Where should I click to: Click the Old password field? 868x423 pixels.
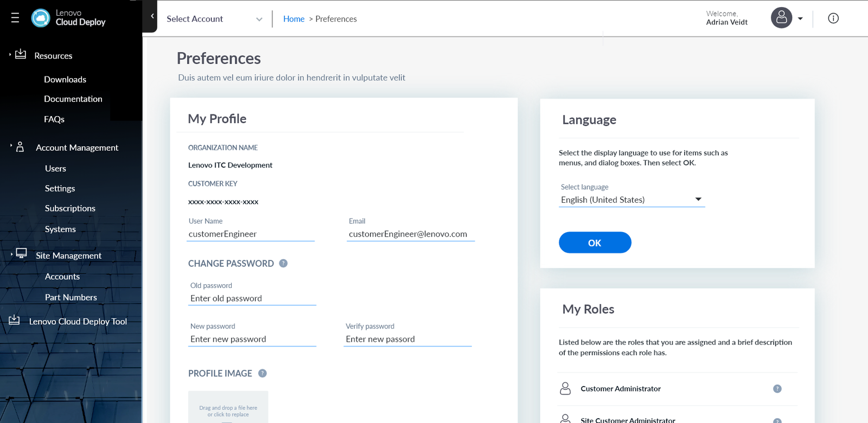pyautogui.click(x=252, y=298)
